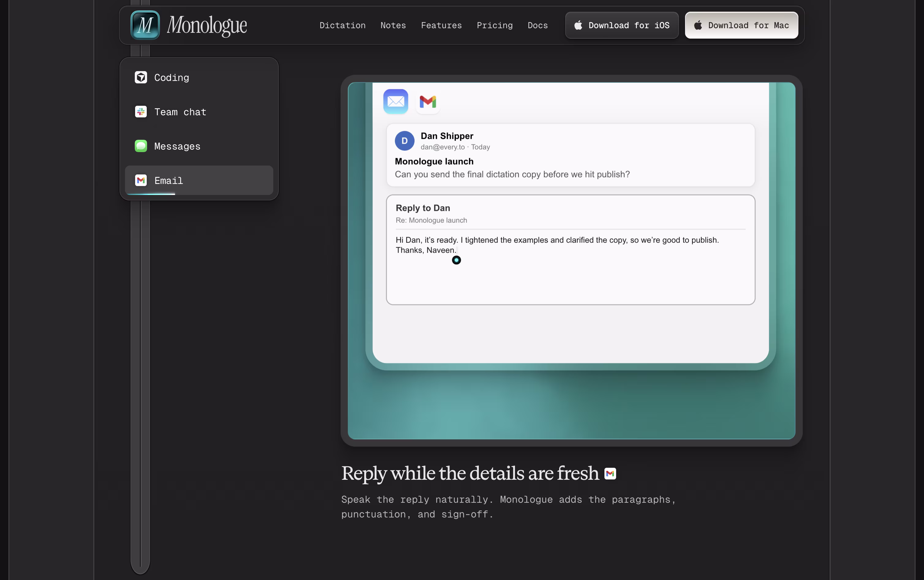Image resolution: width=924 pixels, height=580 pixels.
Task: Click the Gmail icon beside Email
Action: click(141, 180)
